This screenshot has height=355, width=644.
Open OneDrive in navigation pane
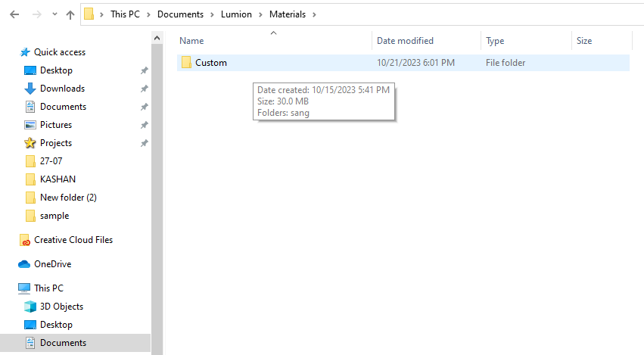(52, 264)
